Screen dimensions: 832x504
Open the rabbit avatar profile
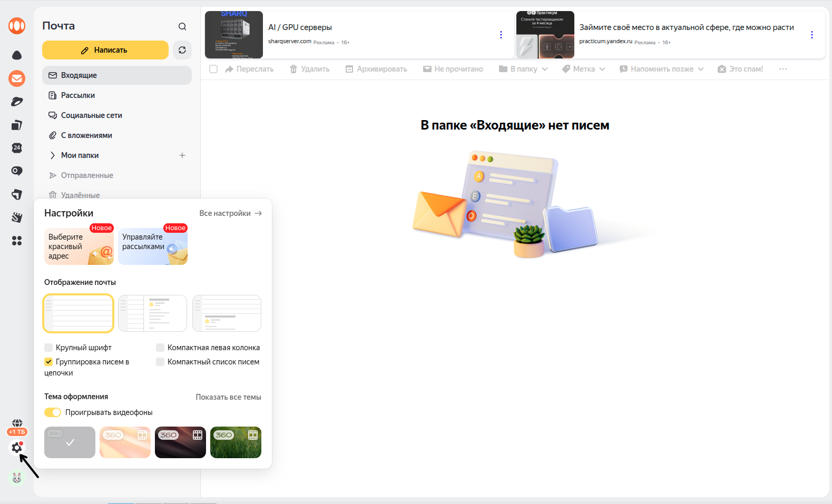(17, 478)
